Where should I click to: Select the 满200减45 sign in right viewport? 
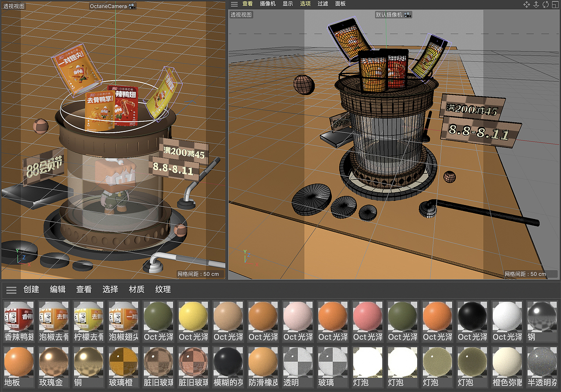coord(472,106)
